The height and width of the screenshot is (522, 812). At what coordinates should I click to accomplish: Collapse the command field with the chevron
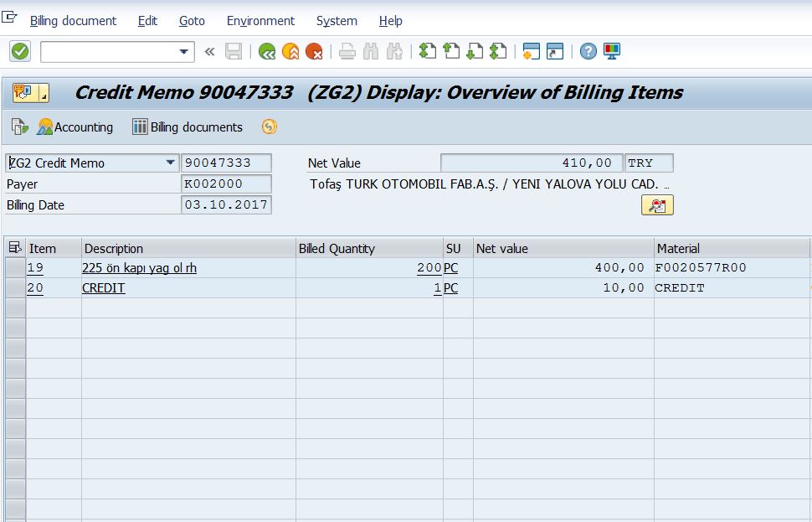[x=208, y=51]
